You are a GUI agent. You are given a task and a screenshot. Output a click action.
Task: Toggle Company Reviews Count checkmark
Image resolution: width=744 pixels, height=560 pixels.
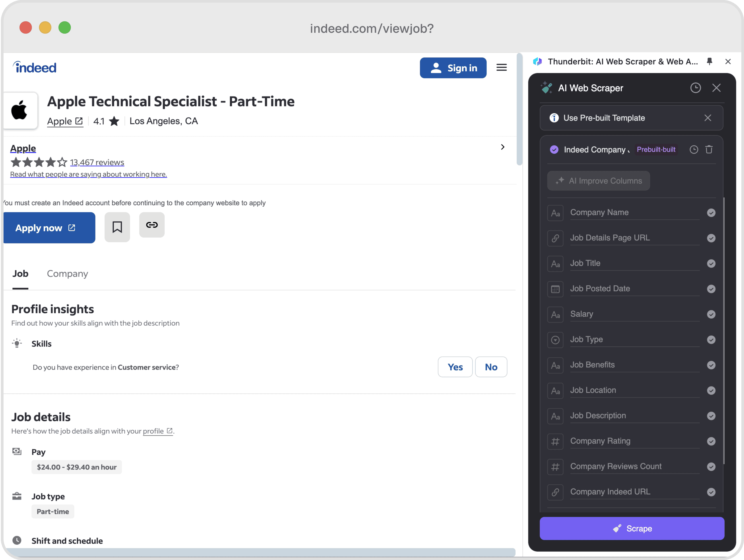click(x=711, y=467)
